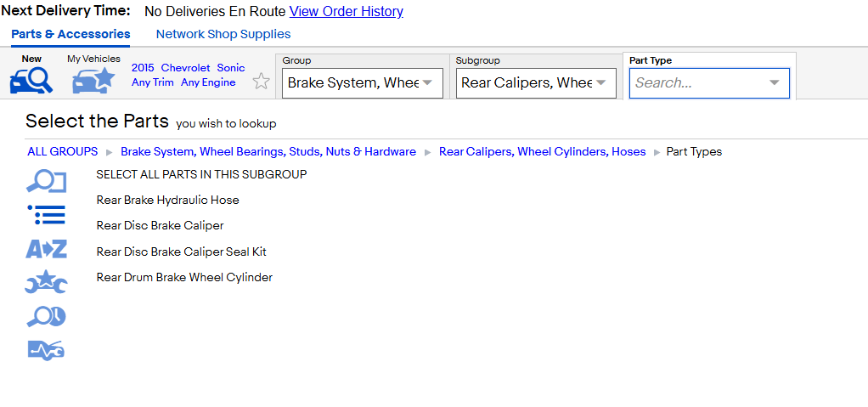Click the part lookup magnifier icon in sidebar
This screenshot has height=407, width=868.
[x=47, y=182]
